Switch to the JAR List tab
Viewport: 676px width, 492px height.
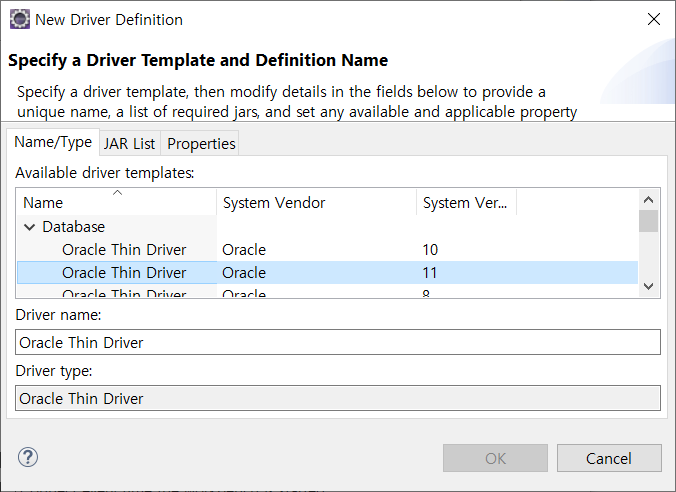[129, 144]
